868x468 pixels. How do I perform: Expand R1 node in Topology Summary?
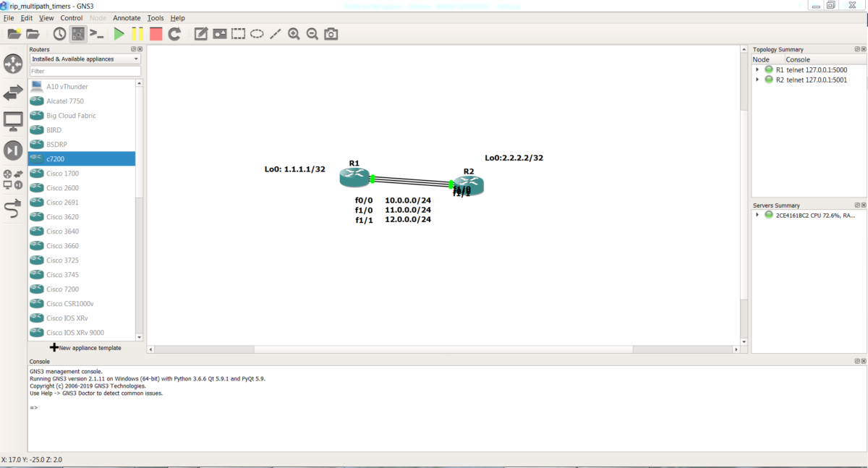tap(757, 70)
